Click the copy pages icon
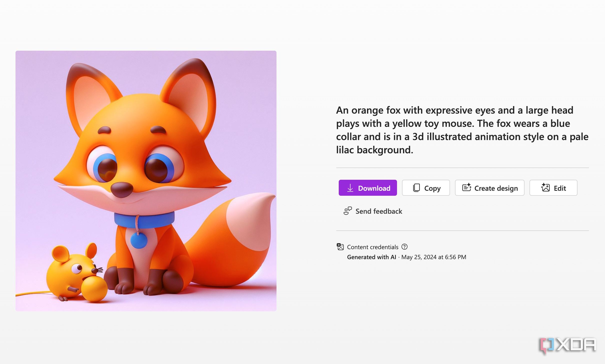The height and width of the screenshot is (364, 605). click(x=416, y=188)
